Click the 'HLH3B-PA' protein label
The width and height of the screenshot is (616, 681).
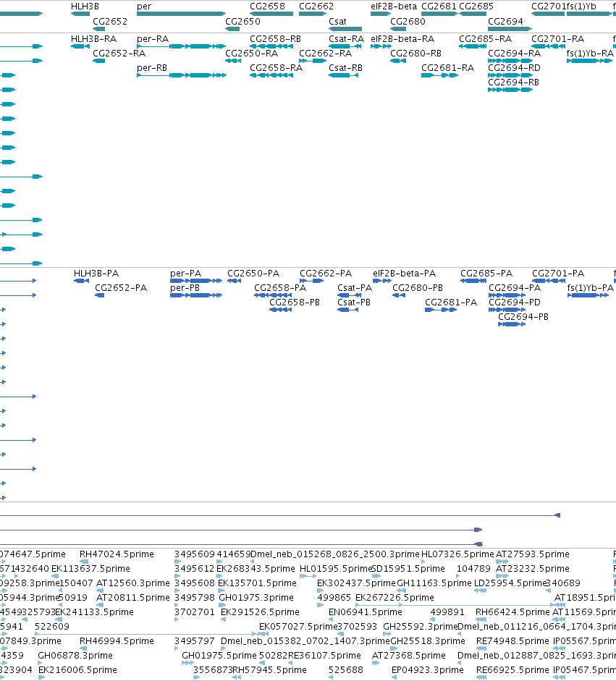click(x=96, y=273)
